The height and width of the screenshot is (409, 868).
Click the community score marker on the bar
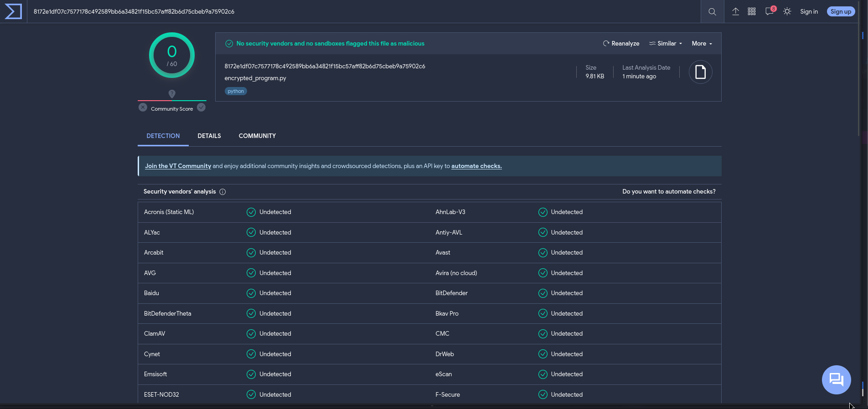[x=172, y=94]
